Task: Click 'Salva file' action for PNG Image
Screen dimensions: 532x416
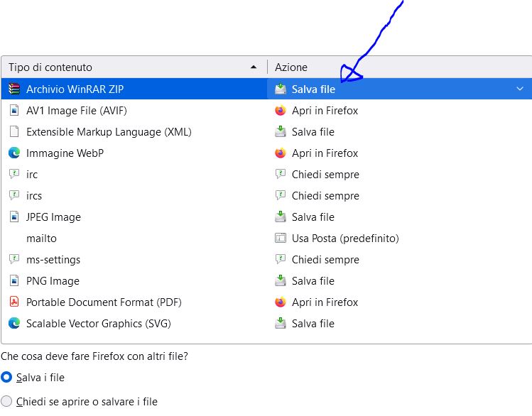Action: 313,280
